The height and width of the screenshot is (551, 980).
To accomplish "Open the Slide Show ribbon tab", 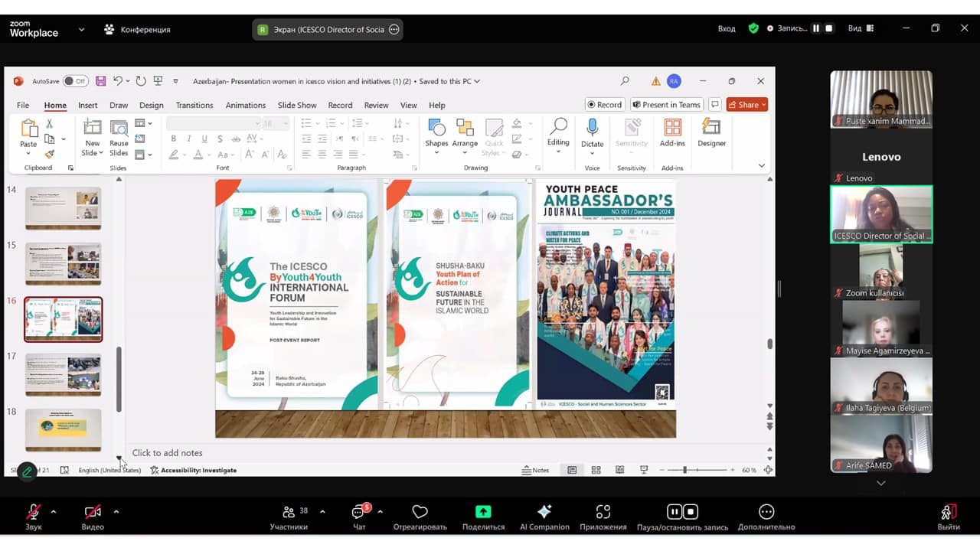I will (x=297, y=105).
